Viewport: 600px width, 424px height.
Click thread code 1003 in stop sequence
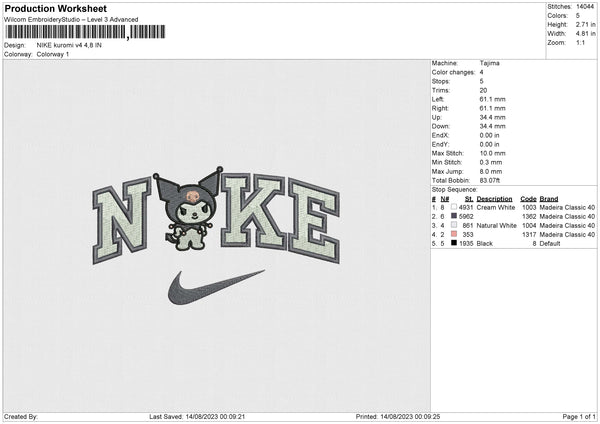(x=529, y=207)
